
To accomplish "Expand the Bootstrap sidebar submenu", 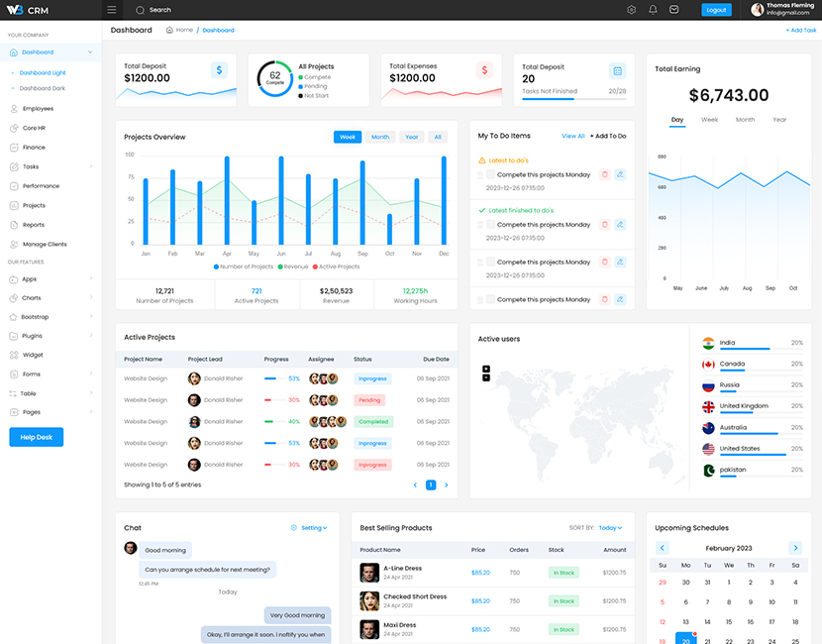I will click(91, 316).
